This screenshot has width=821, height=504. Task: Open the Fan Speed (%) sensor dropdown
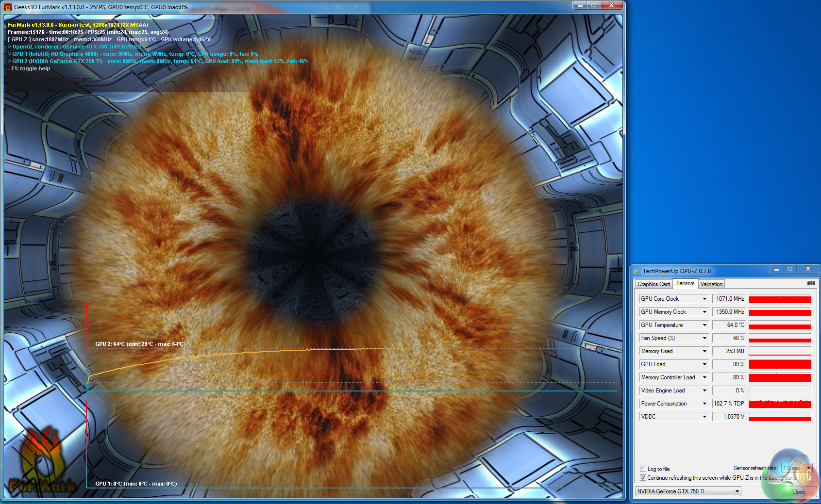pos(704,338)
